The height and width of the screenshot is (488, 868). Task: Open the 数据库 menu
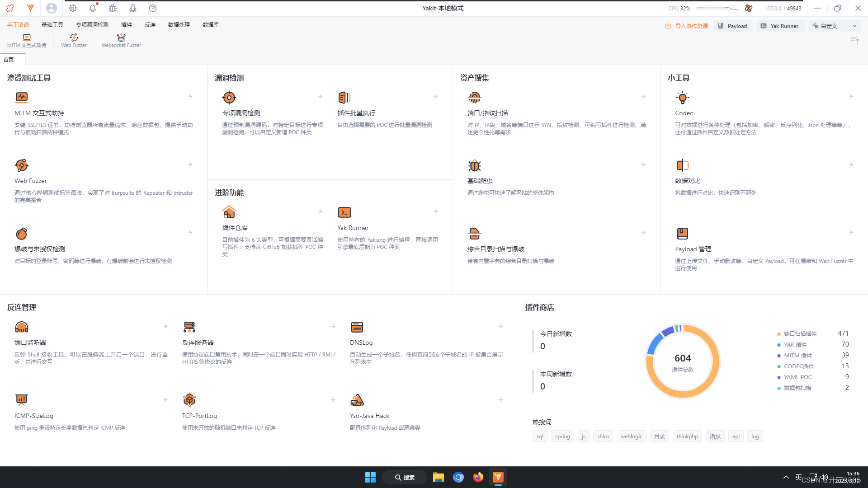(x=210, y=25)
